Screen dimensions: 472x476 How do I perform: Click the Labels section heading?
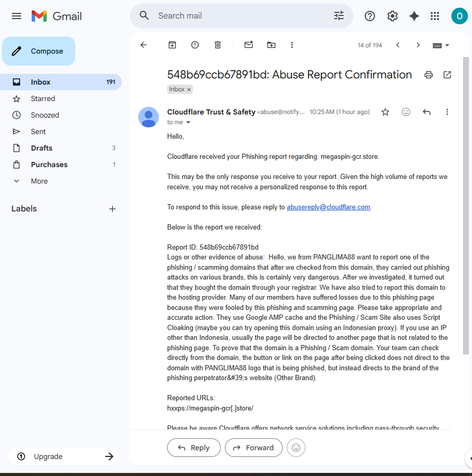[x=24, y=209]
